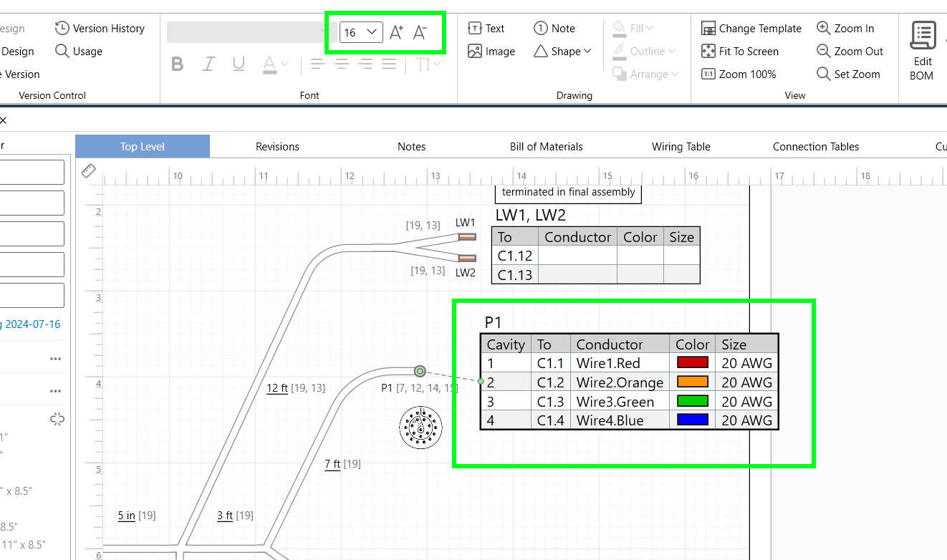Toggle Bold formatting

[178, 64]
